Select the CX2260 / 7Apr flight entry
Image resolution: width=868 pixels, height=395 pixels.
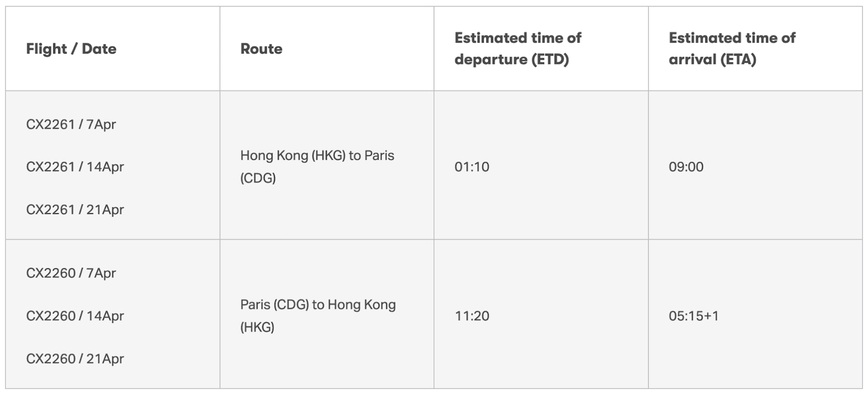tap(71, 273)
